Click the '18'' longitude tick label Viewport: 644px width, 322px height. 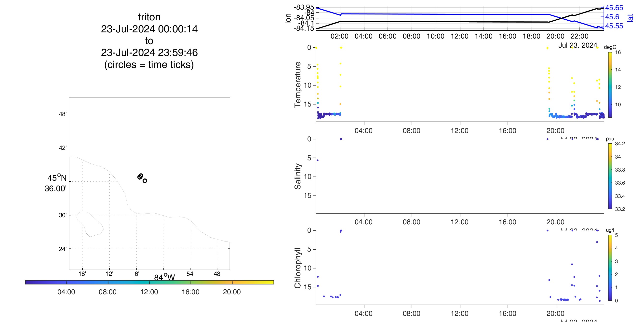[82, 274]
